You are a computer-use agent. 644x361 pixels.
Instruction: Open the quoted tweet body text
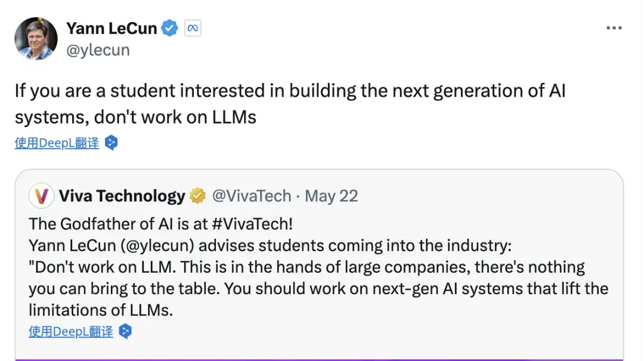click(318, 267)
